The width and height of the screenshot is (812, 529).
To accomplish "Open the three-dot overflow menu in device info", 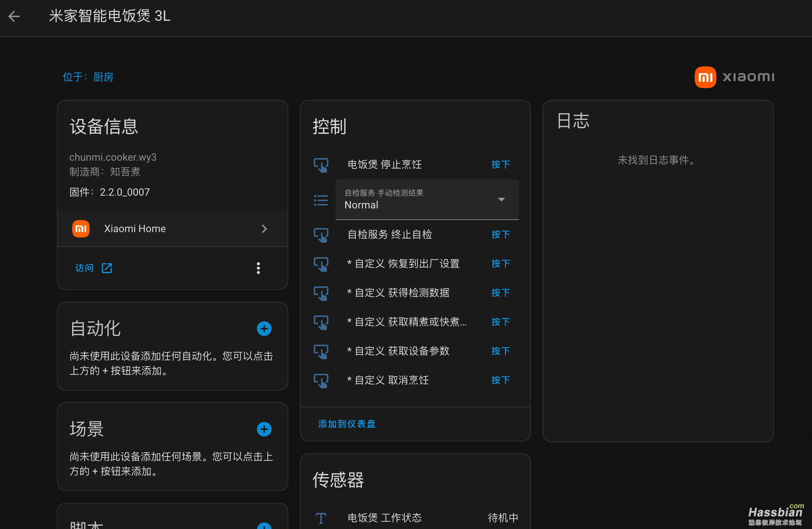I will (258, 268).
